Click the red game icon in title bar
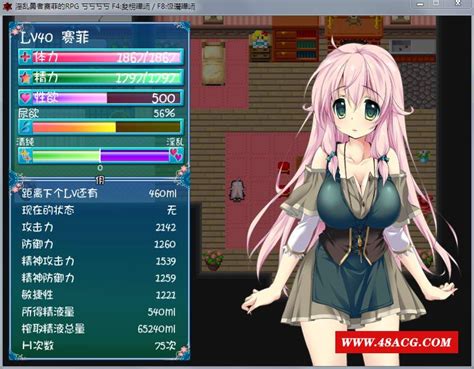 (7, 6)
